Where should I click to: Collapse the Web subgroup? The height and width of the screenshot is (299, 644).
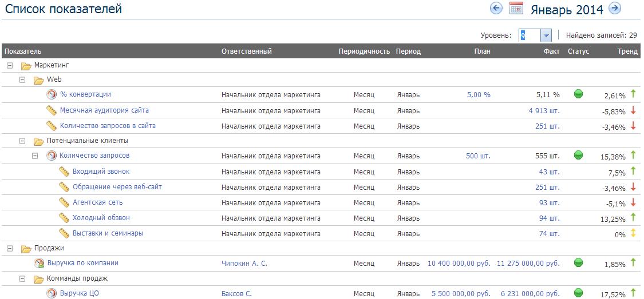(22, 79)
